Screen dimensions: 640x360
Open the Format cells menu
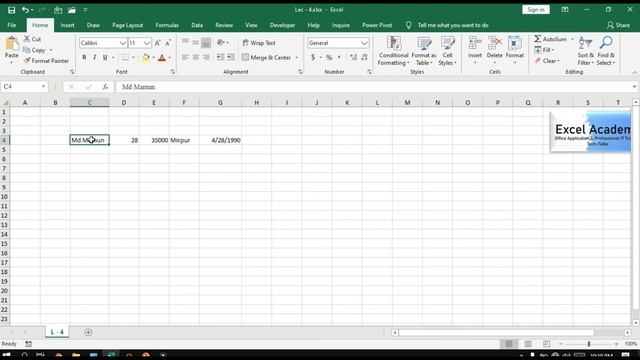pyautogui.click(x=515, y=50)
